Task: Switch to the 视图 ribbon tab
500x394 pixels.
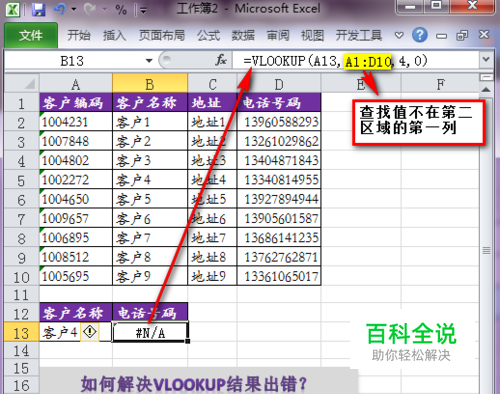Action: [312, 35]
